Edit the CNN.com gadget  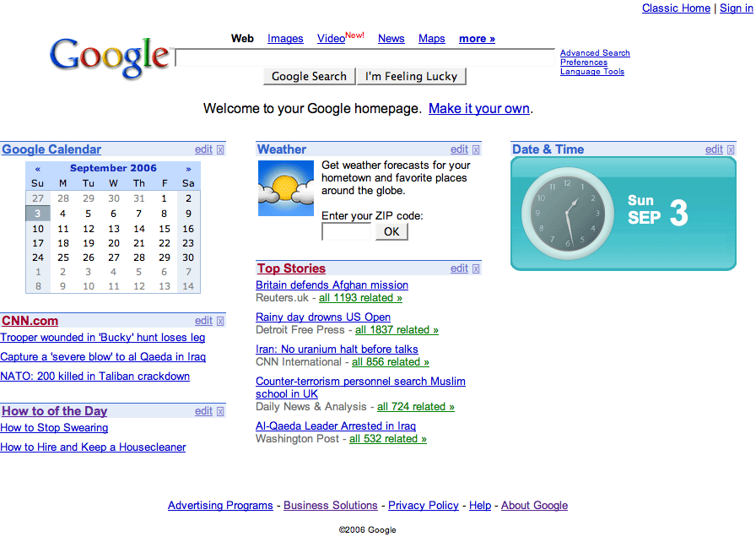click(x=203, y=321)
